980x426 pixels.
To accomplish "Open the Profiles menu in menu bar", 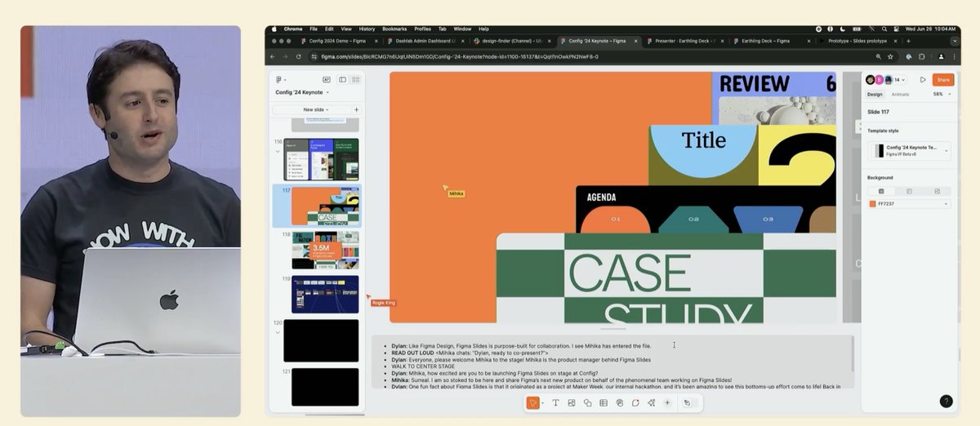I will [x=422, y=29].
